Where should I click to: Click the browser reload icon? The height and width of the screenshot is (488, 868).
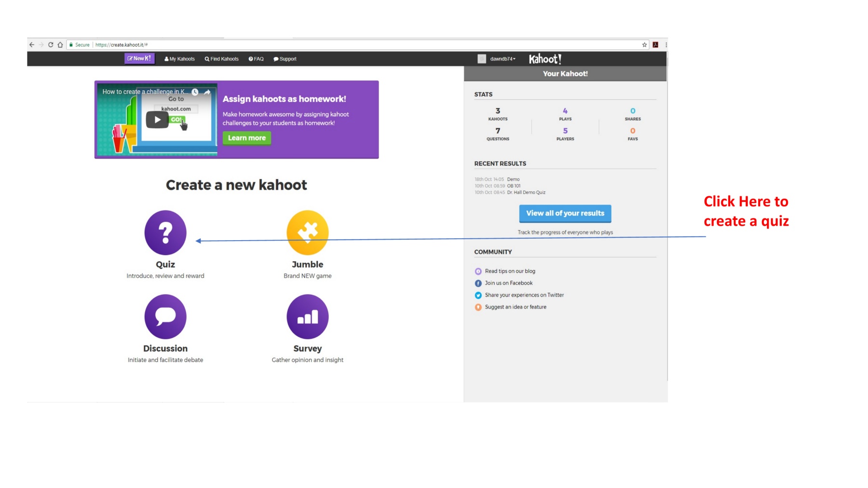(51, 45)
